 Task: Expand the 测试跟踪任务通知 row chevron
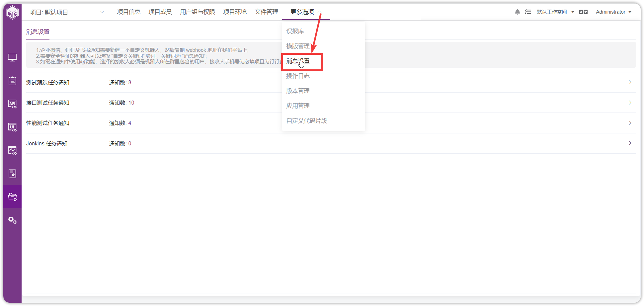(630, 82)
